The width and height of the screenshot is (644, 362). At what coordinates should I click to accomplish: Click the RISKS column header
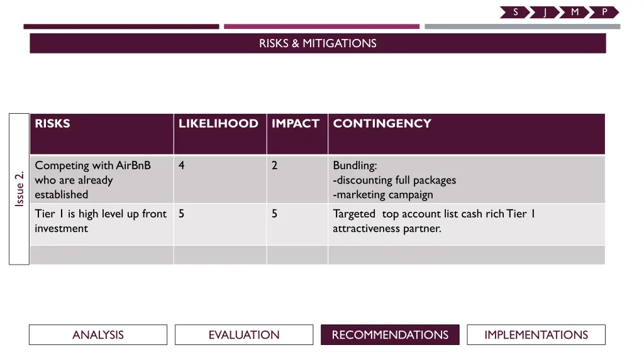(x=102, y=134)
